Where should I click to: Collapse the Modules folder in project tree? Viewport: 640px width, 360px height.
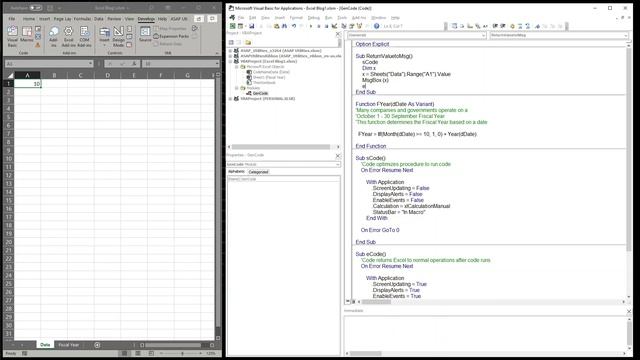pos(237,88)
